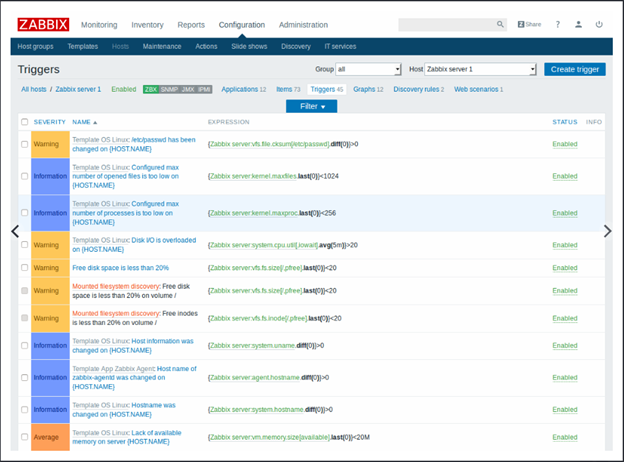Open the Mounted filesystem discovery free inodes link
Screen dimensions: 624x462
(115, 314)
